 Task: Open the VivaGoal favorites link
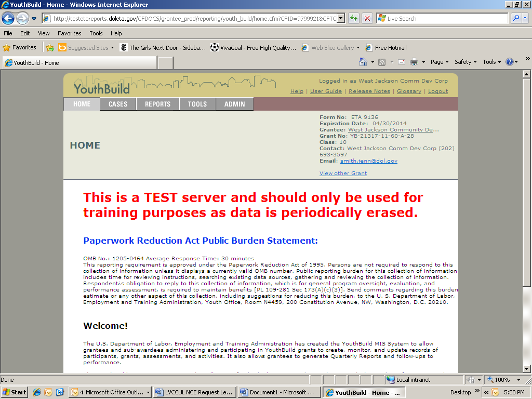[254, 47]
